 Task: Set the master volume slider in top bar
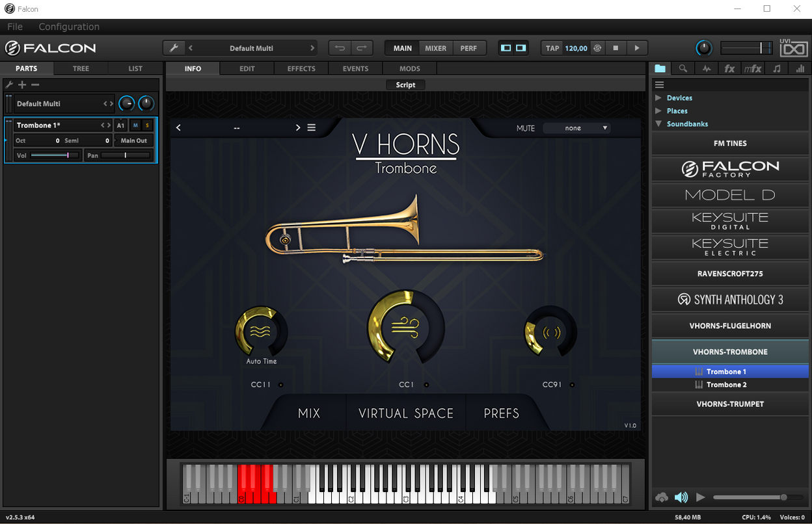[746, 48]
